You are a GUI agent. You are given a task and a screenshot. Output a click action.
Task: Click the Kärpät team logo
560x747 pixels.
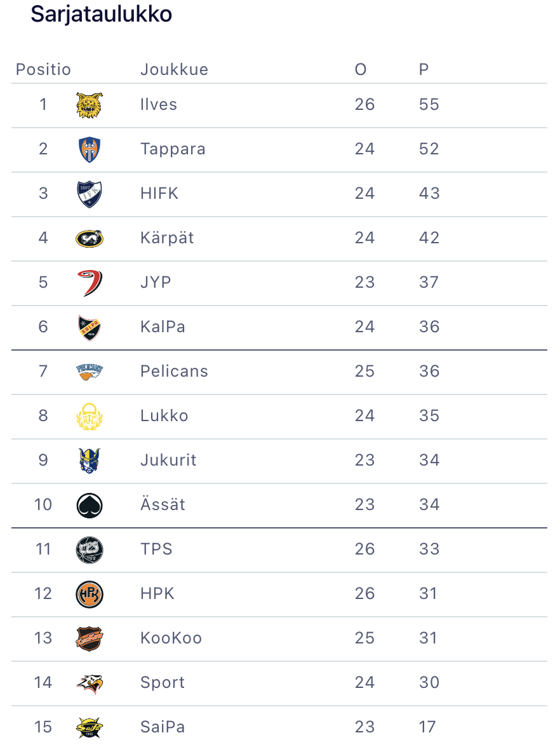(90, 238)
